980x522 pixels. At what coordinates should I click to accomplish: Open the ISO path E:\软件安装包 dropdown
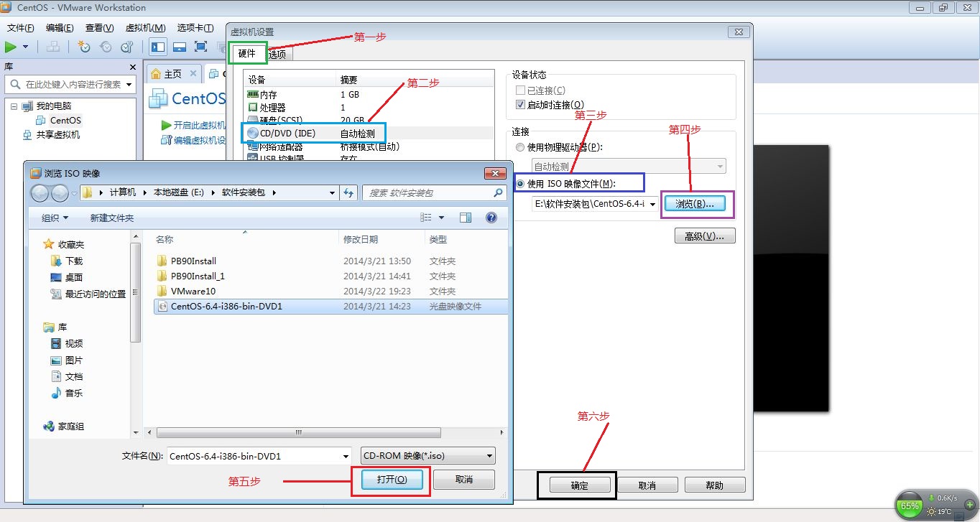click(x=652, y=204)
